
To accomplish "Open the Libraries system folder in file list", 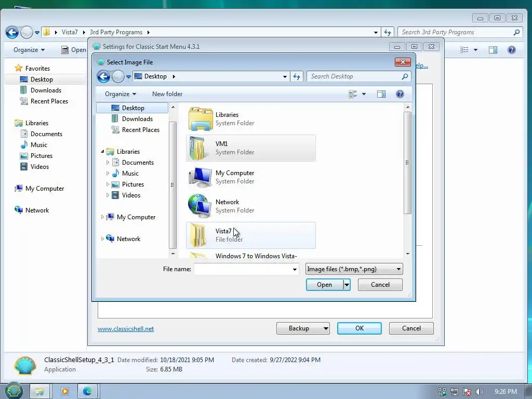I will pyautogui.click(x=251, y=119).
